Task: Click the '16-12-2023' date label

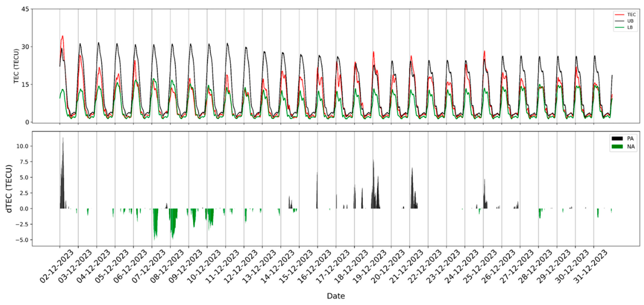Action: (x=314, y=267)
